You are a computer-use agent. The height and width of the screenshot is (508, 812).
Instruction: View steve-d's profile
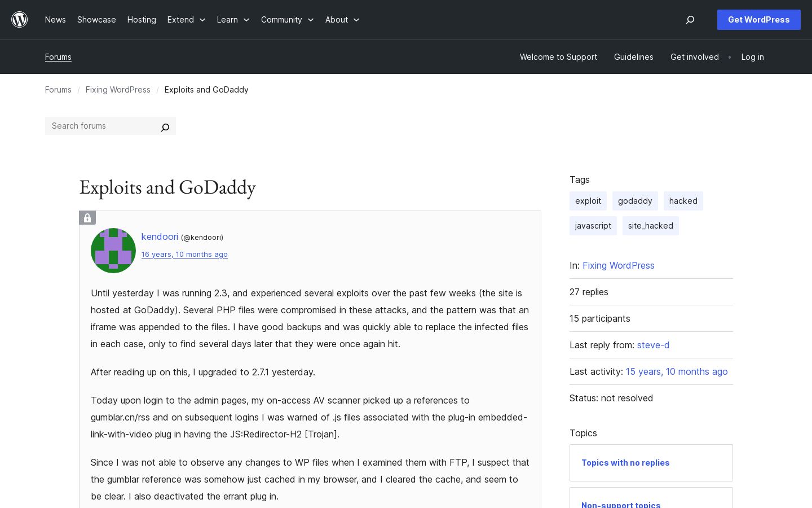click(x=653, y=345)
